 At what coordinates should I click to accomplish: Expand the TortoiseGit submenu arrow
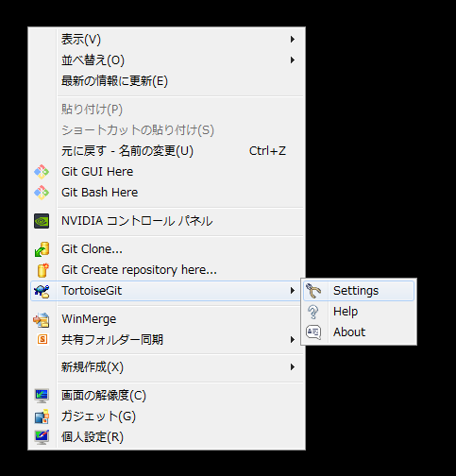click(x=293, y=291)
